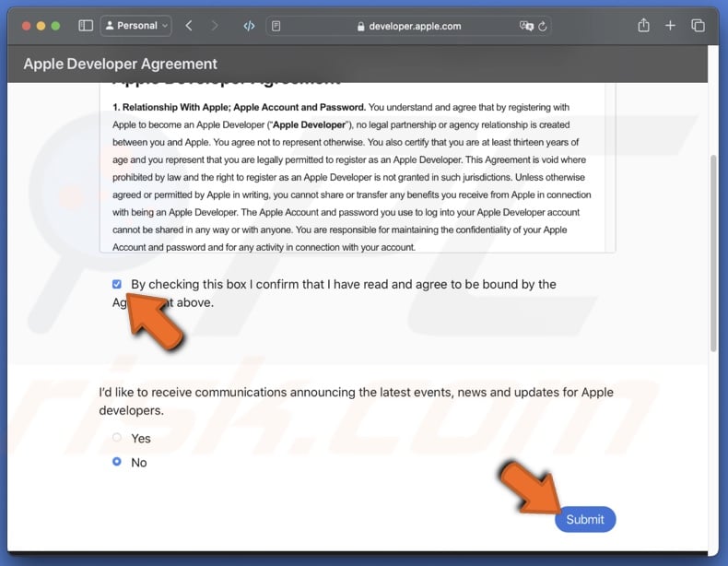728x566 pixels.
Task: Click the '1. Relationship With Apple' heading
Action: click(239, 107)
